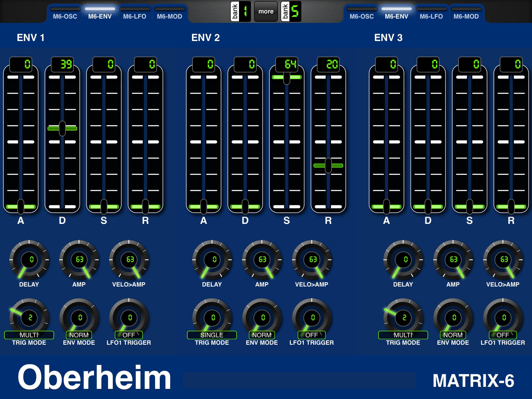The height and width of the screenshot is (399, 532).
Task: Click ENV 2 Sustain value display 64
Action: 287,64
